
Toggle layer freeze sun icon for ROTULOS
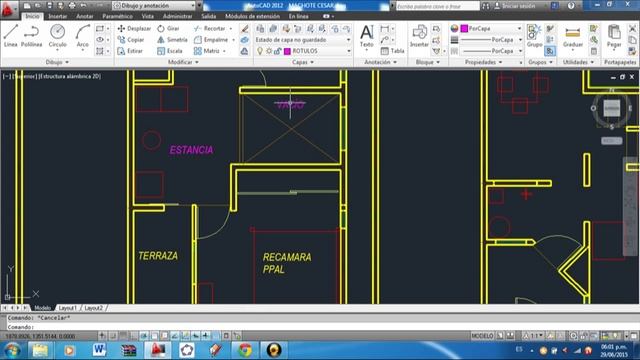click(269, 51)
